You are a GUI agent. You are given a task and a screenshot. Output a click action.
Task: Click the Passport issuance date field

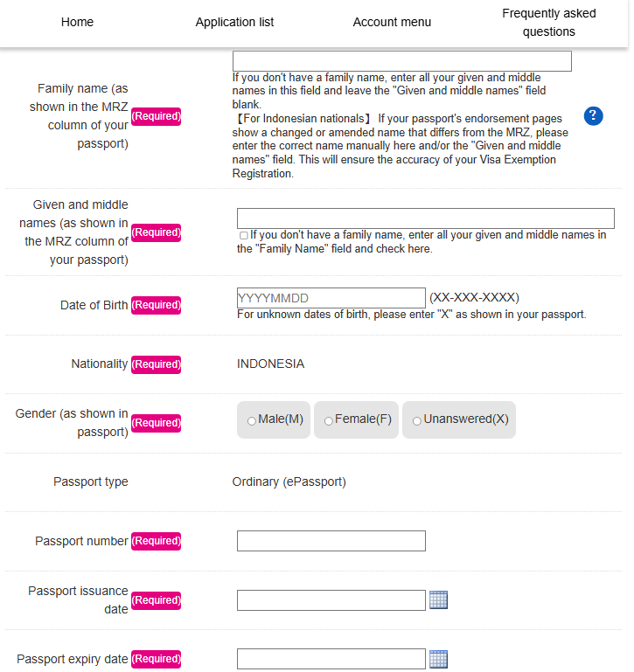[x=331, y=600]
